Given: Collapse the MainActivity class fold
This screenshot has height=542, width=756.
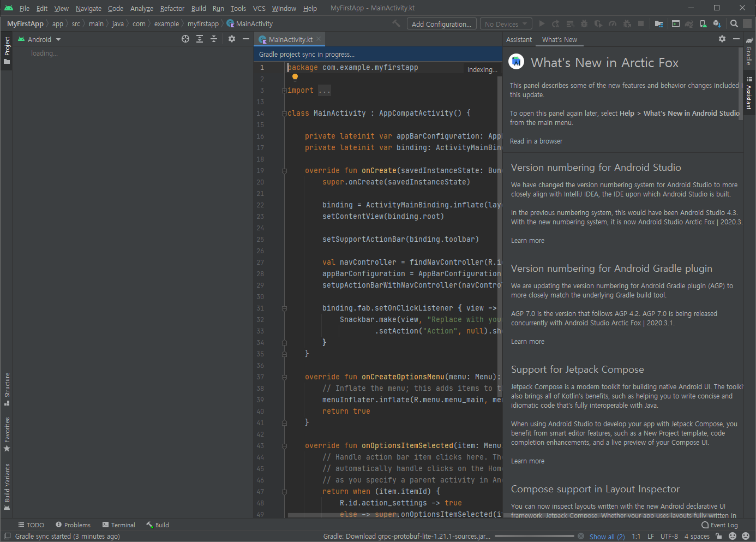Looking at the screenshot, I should [x=284, y=114].
